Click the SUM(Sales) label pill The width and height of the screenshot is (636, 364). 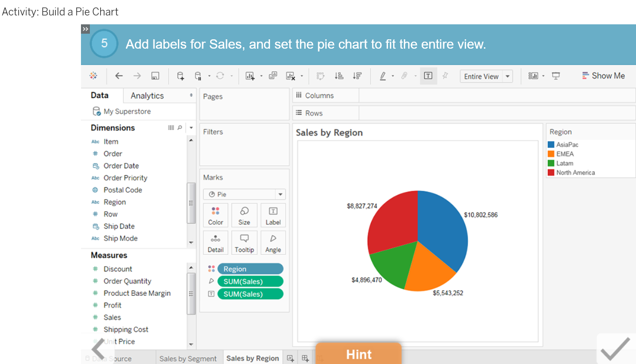(250, 294)
